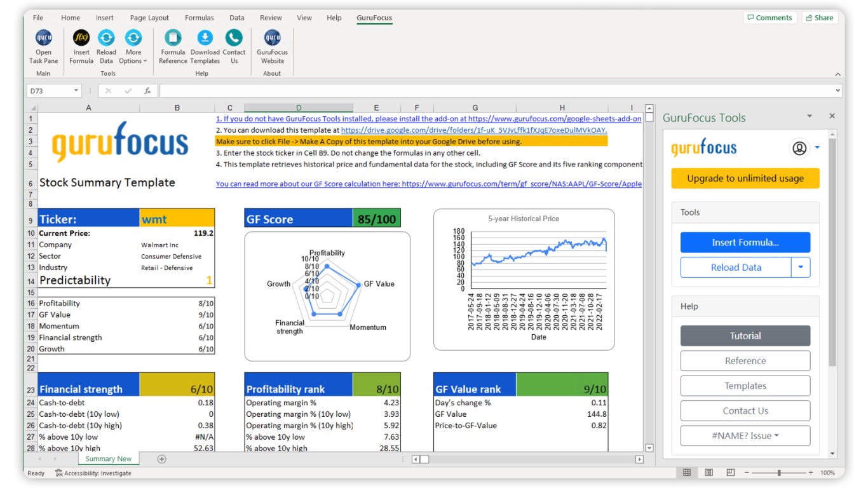Click the sheet vertical scrollbar down arrow
868x488 pixels.
(x=649, y=448)
